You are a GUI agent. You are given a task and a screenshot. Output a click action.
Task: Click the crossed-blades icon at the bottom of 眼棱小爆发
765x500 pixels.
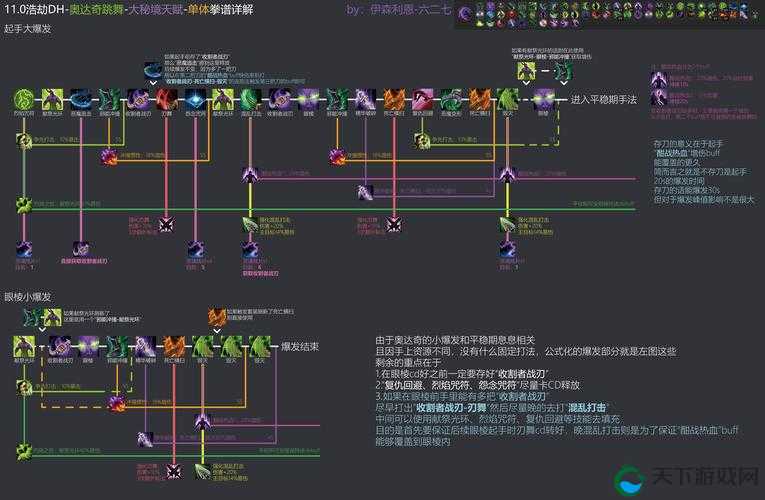point(174,471)
